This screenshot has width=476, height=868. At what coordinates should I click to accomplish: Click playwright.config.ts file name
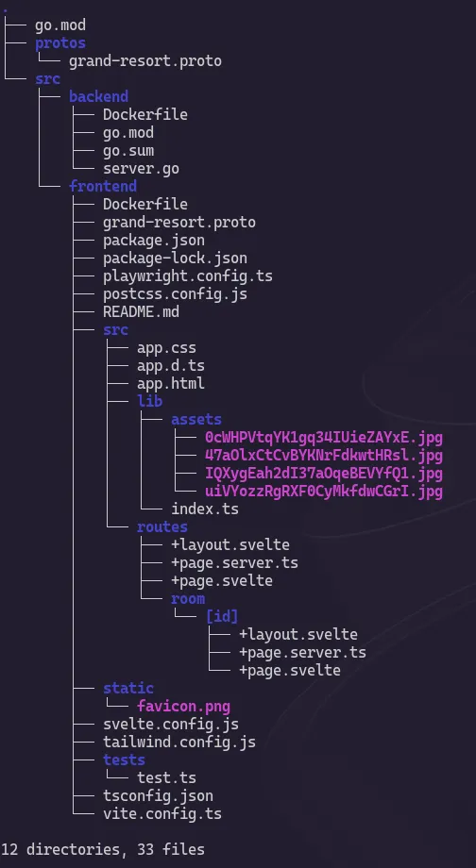(188, 275)
